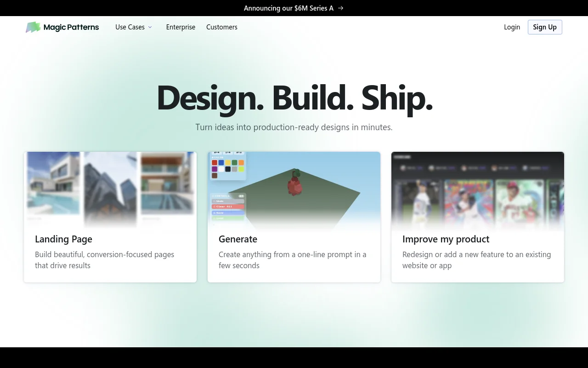The width and height of the screenshot is (588, 368).
Task: Pick the blue color swatch in the Generate preview
Action: [x=221, y=162]
